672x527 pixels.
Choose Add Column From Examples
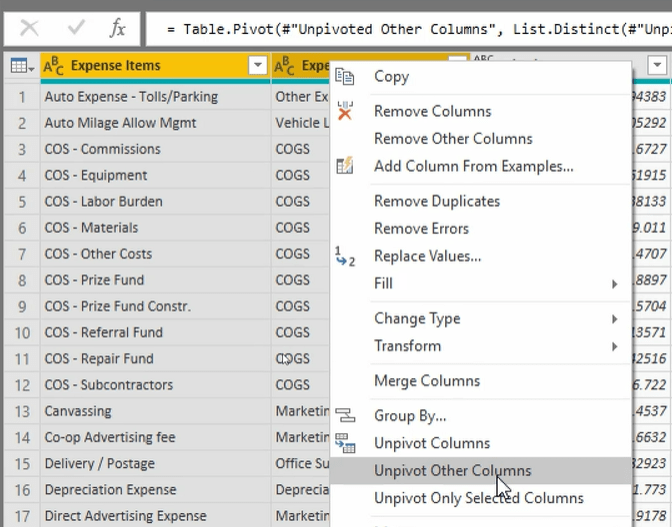(x=481, y=166)
